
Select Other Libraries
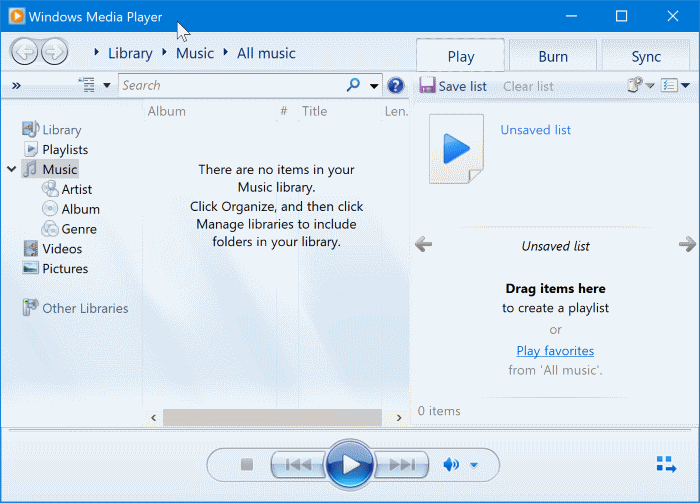tap(75, 308)
